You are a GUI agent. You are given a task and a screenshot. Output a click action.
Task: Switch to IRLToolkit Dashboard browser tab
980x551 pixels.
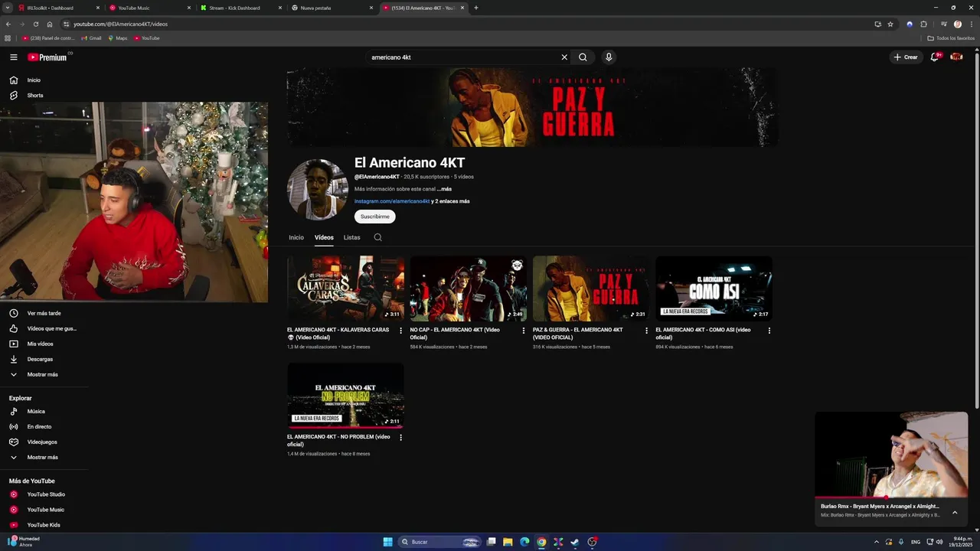pos(58,8)
